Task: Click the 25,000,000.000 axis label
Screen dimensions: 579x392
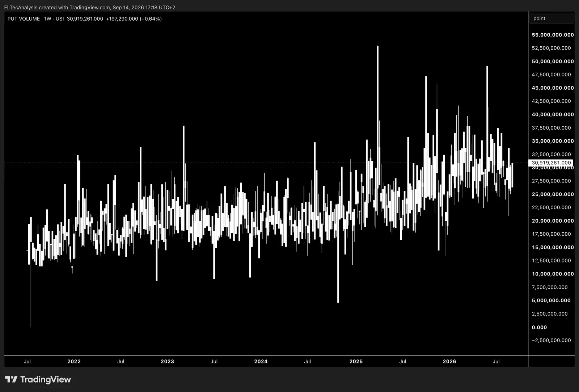Action: click(553, 194)
